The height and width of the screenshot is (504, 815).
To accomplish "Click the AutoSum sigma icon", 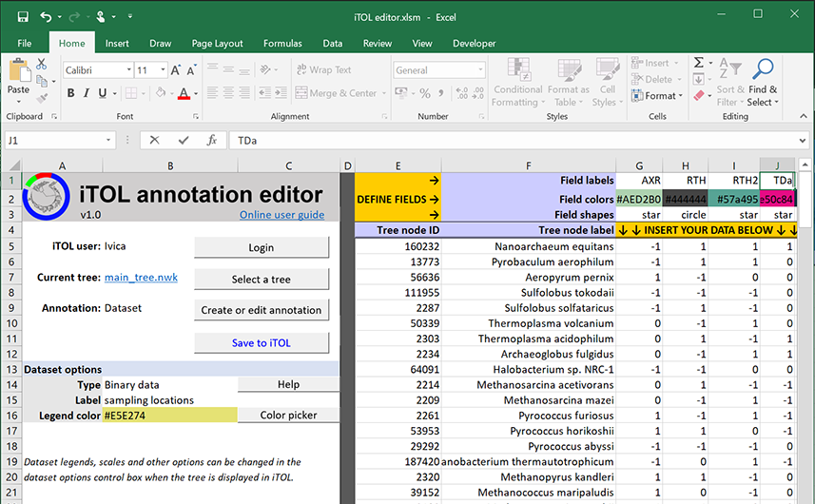I will [x=699, y=63].
